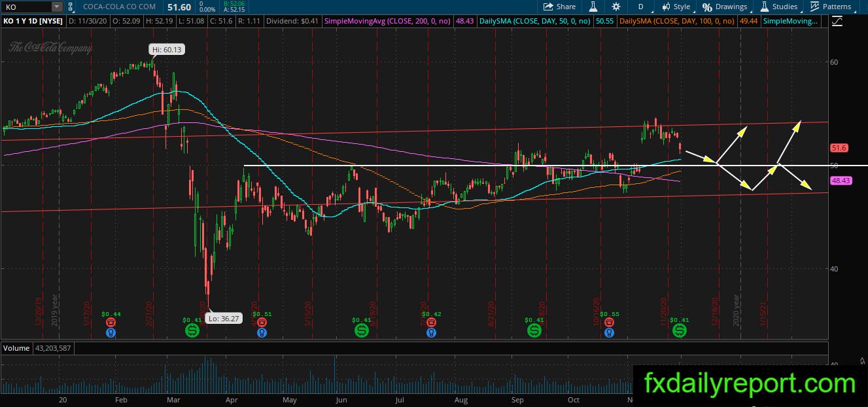Open the Style menu

(676, 7)
